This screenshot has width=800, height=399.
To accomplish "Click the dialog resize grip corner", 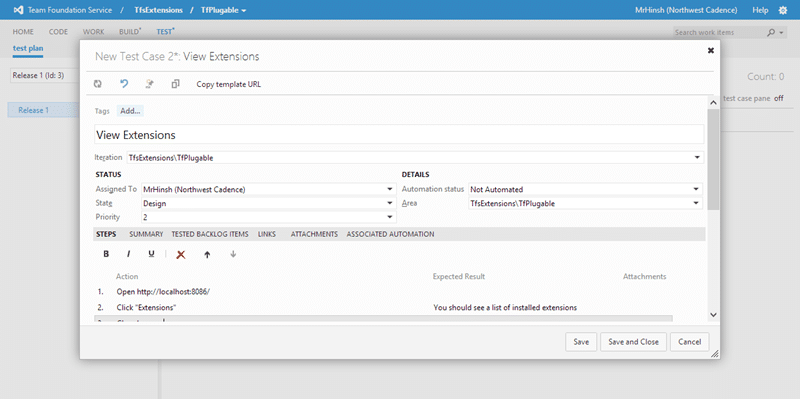I will pos(715,353).
